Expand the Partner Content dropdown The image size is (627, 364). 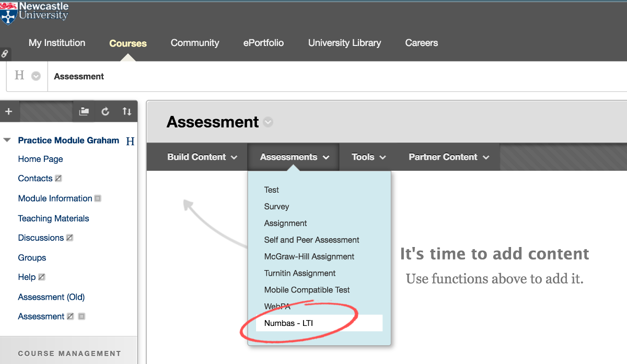pyautogui.click(x=448, y=157)
